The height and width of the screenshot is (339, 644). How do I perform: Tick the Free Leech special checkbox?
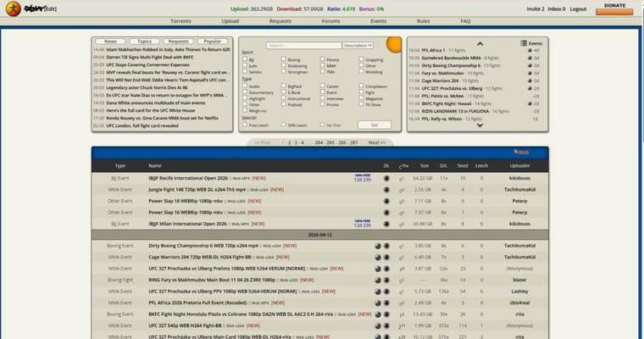click(x=245, y=124)
